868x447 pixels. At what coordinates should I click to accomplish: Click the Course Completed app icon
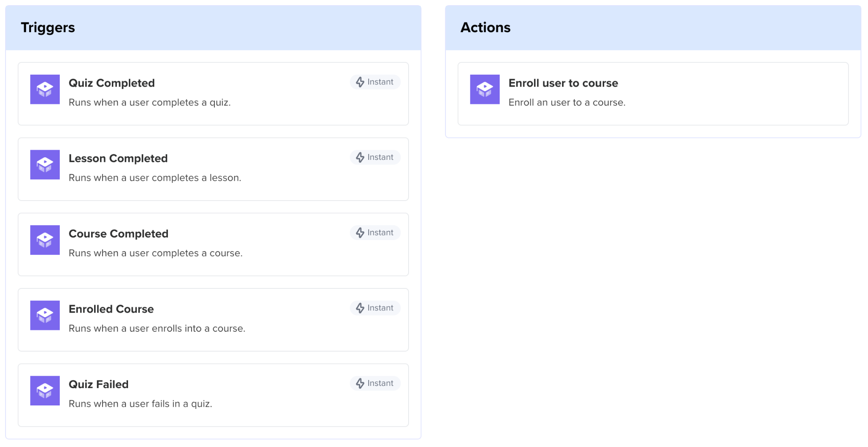[x=45, y=240]
